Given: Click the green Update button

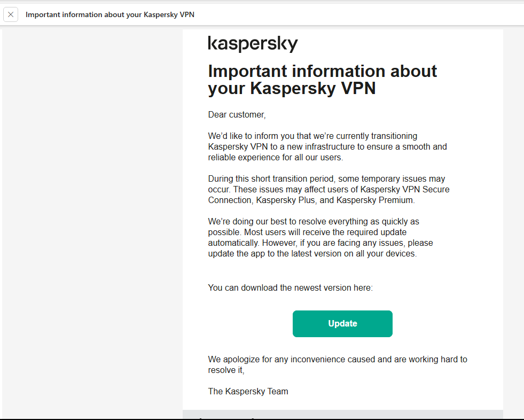Looking at the screenshot, I should click(342, 324).
